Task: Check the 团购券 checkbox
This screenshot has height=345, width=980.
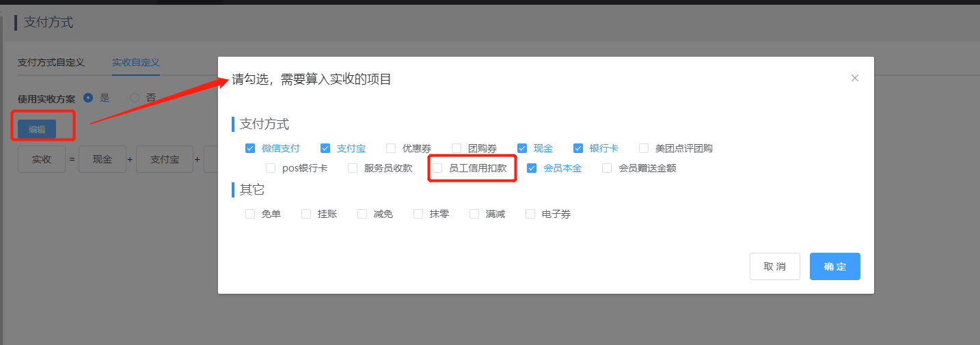Action: (x=457, y=148)
